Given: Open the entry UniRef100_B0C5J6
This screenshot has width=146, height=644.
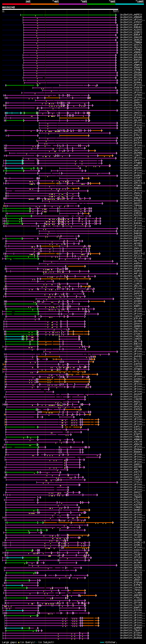Looking at the screenshot, I should (x=131, y=140).
